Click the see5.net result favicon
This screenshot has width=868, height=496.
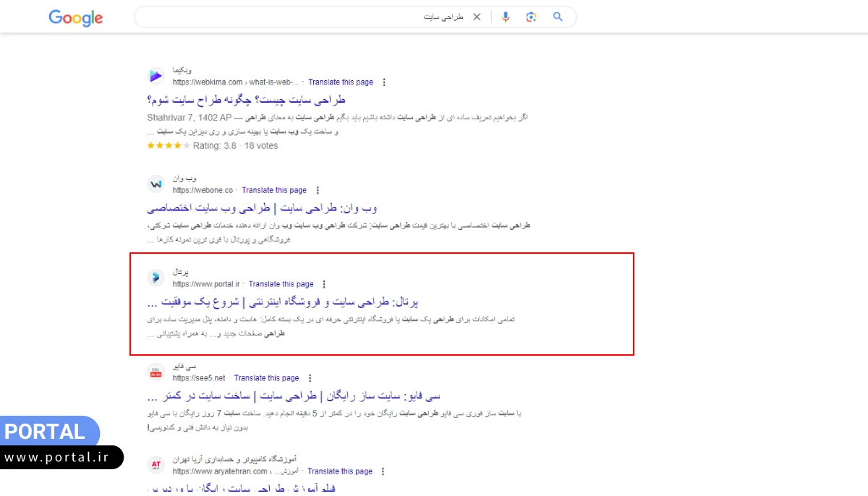point(156,371)
